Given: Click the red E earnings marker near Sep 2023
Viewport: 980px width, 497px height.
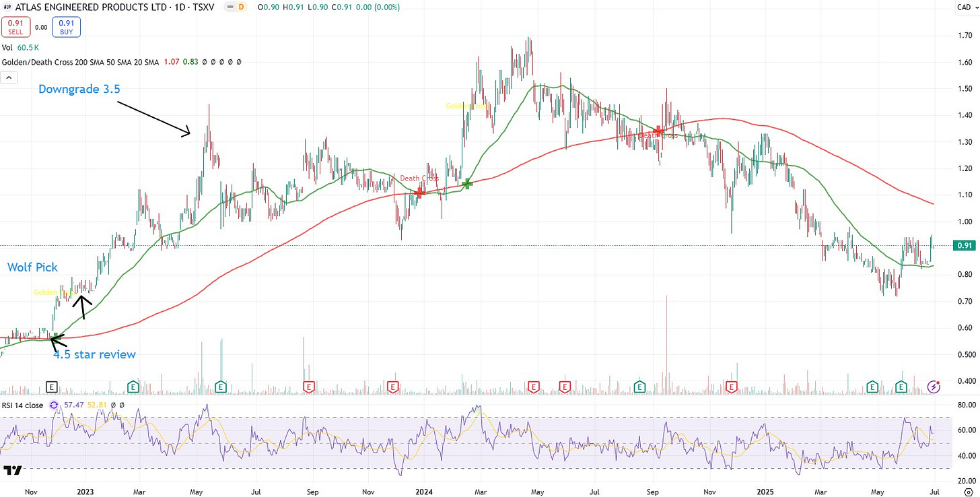Looking at the screenshot, I should pos(309,387).
